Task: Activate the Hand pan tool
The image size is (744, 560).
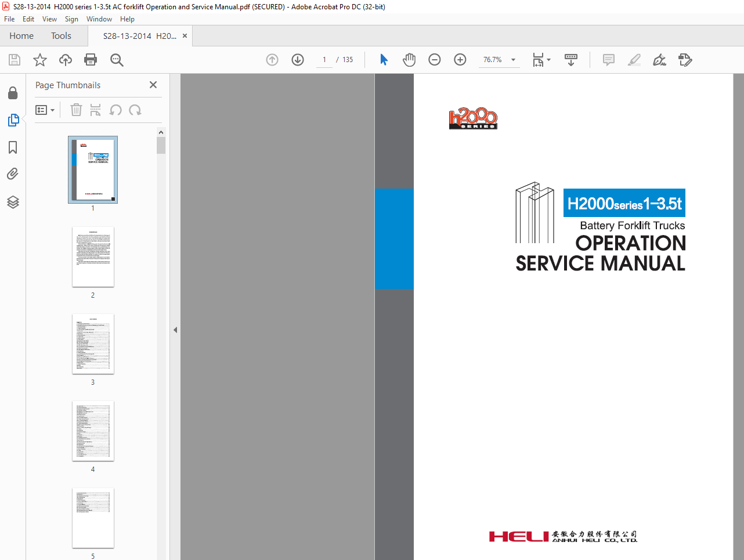Action: (x=409, y=60)
